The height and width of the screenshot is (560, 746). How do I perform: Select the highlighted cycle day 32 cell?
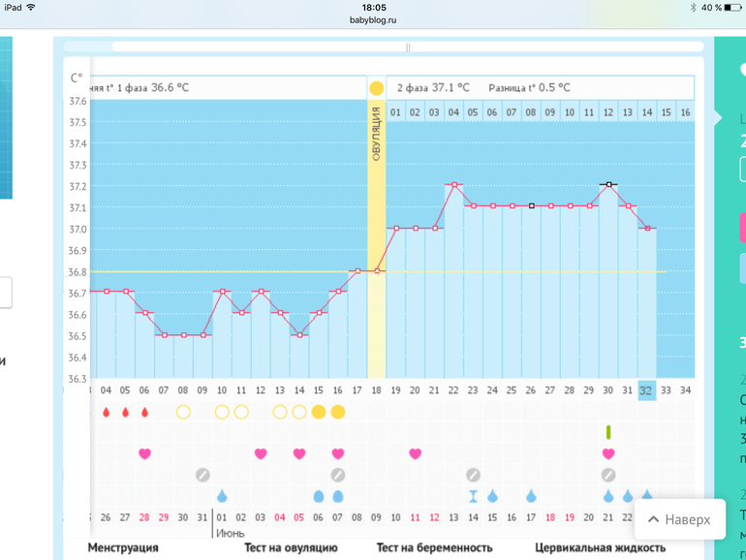pyautogui.click(x=647, y=390)
